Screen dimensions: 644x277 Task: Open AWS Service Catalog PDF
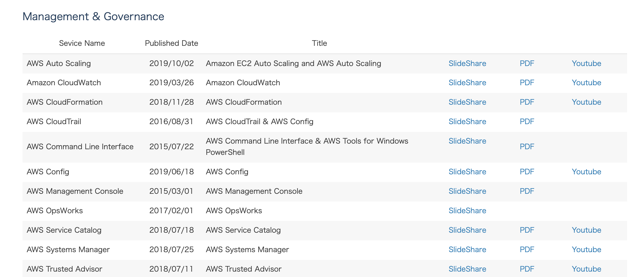[527, 230]
